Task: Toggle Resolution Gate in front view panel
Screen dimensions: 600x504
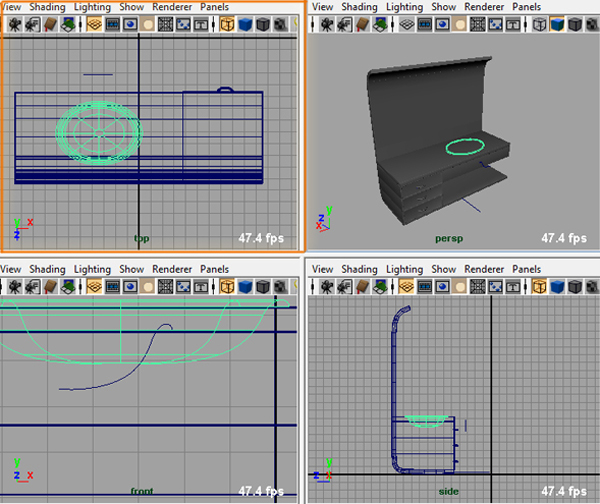Action: (x=130, y=287)
